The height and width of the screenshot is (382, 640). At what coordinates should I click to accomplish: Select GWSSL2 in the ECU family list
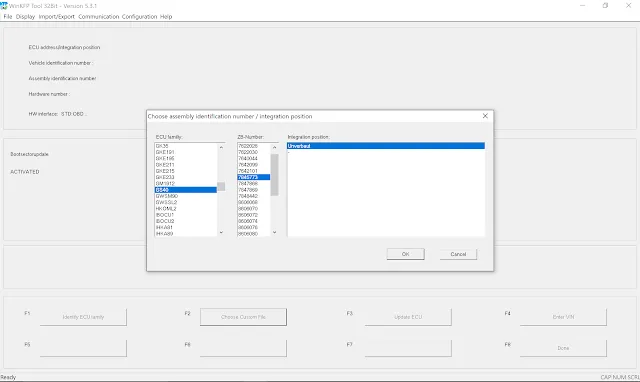pos(186,202)
